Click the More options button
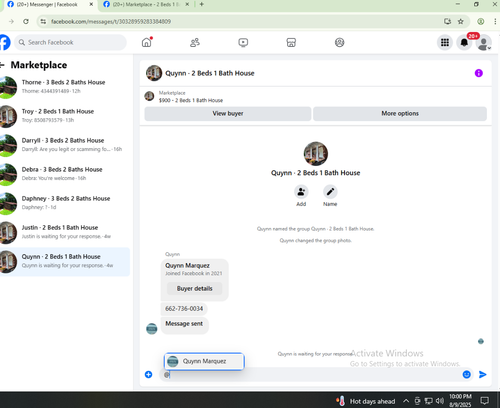 (400, 113)
